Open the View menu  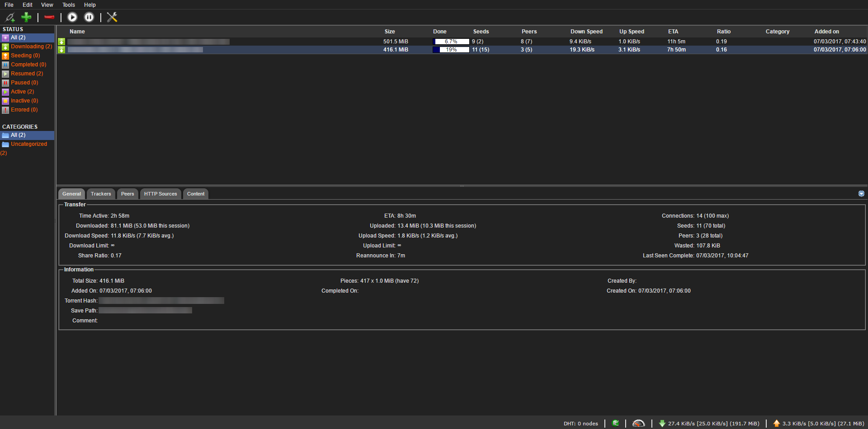pos(47,5)
